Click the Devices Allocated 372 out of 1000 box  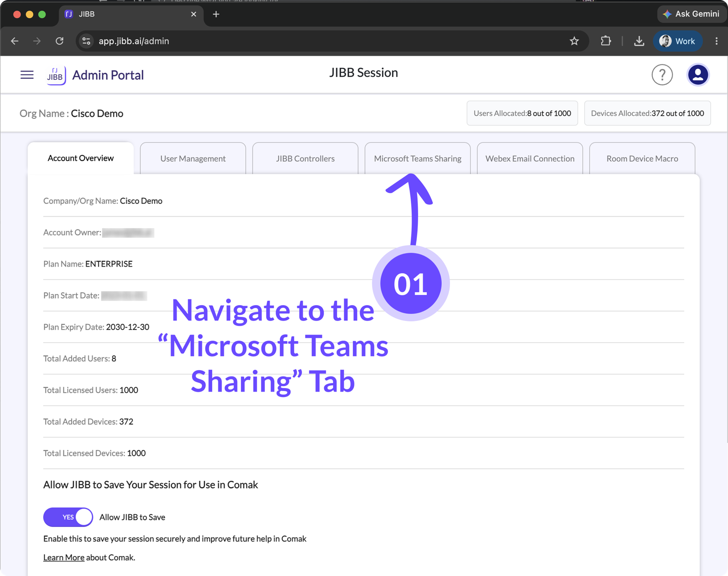click(647, 113)
